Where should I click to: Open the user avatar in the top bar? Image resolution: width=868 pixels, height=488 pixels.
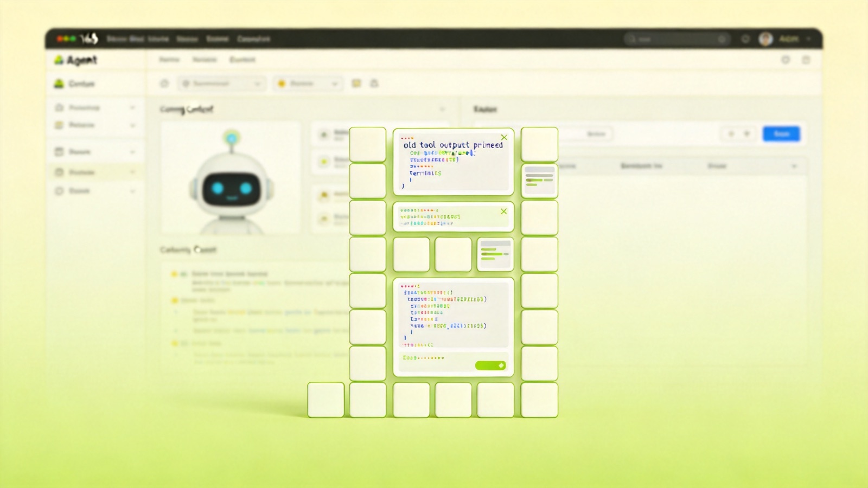765,39
